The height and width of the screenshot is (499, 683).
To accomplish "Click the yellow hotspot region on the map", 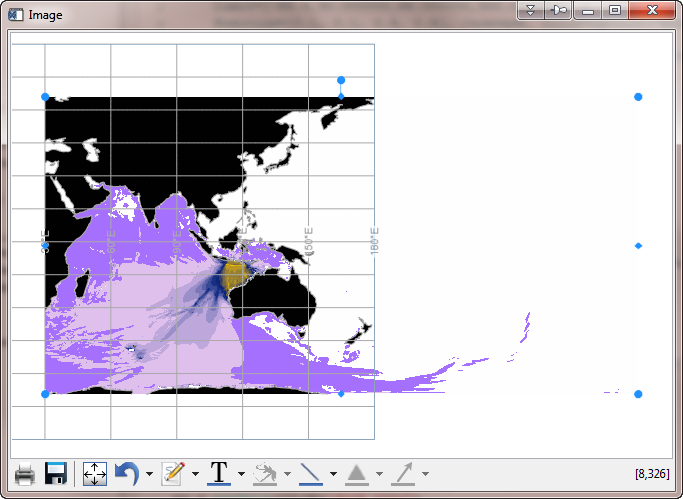I will click(x=235, y=276).
